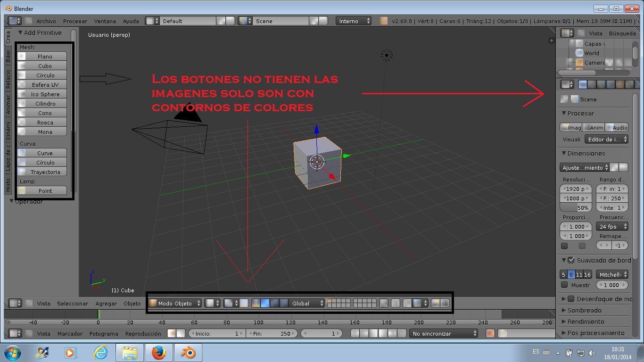The width and height of the screenshot is (644, 362).
Task: Open the Ventana menu
Action: (x=105, y=21)
